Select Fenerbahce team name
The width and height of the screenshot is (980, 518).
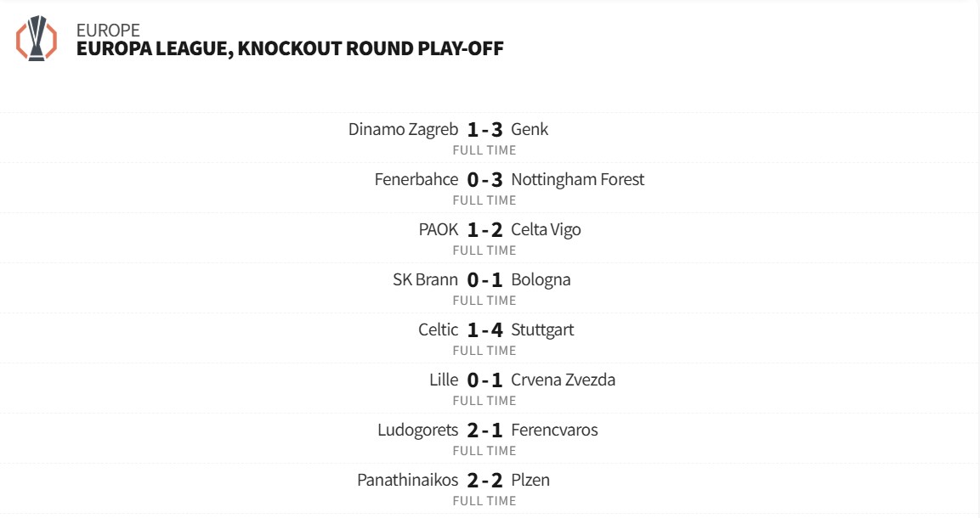pyautogui.click(x=416, y=179)
